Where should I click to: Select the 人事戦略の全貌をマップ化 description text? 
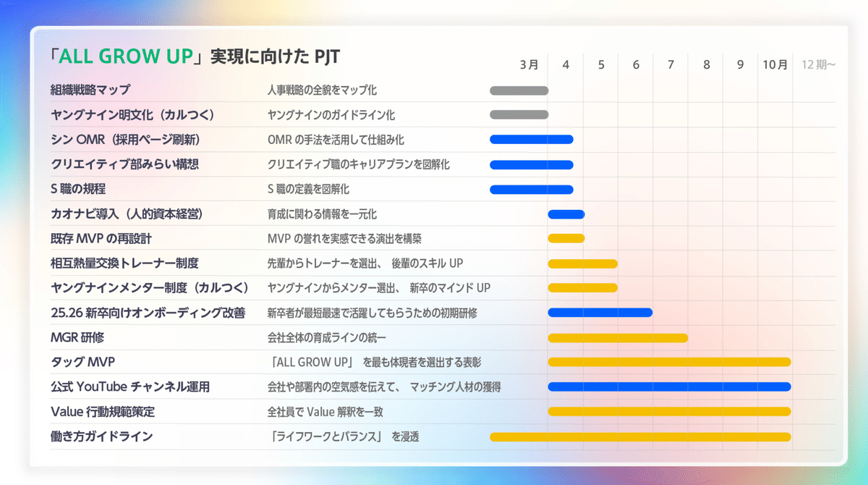click(x=322, y=90)
